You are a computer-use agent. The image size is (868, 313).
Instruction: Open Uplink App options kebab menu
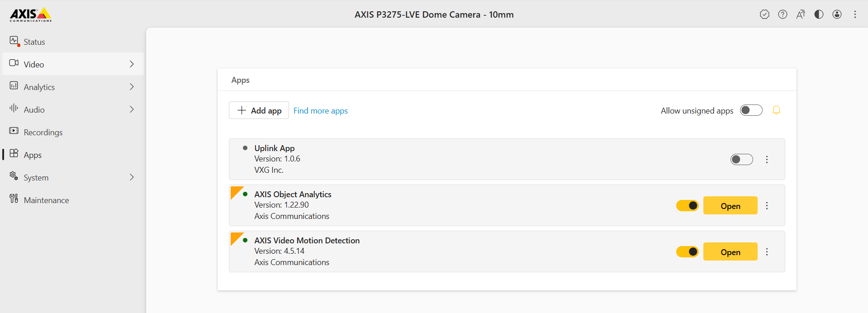coord(767,160)
